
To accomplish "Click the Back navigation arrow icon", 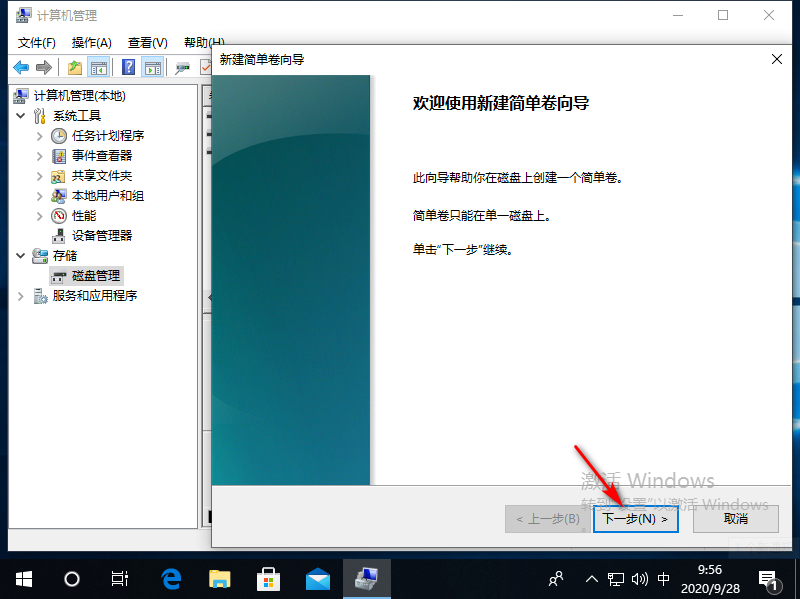I will 22,66.
